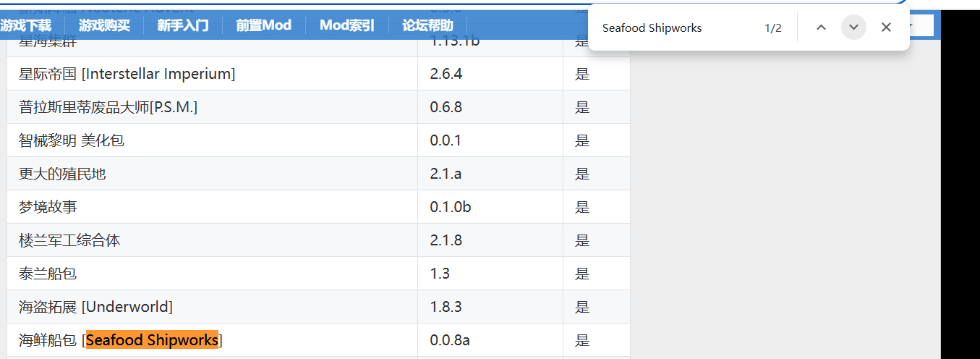Open the 游戏购买 nav item
The height and width of the screenshot is (359, 980).
tap(105, 26)
